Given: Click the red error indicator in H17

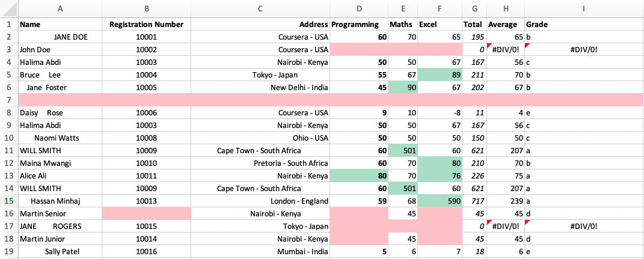Looking at the screenshot, I should (x=489, y=222).
